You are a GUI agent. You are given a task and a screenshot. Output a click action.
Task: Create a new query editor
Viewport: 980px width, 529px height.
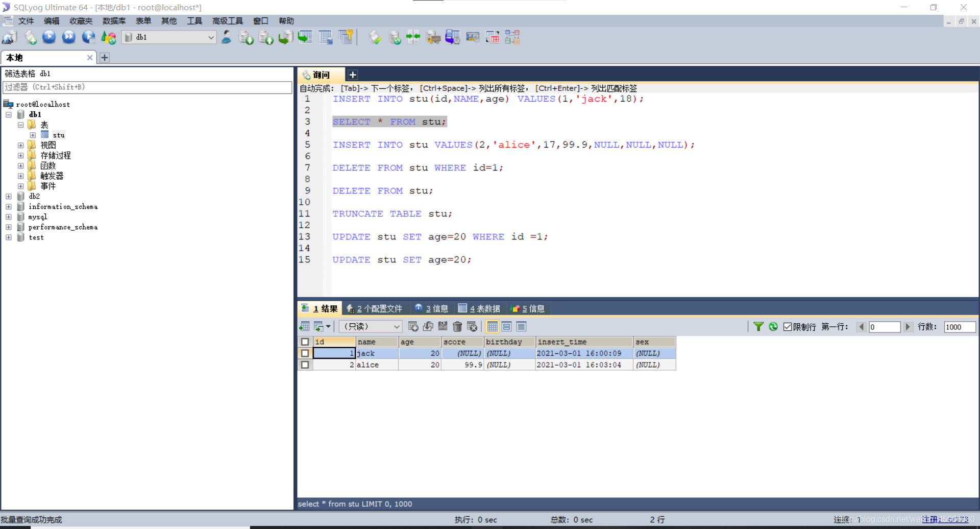31,37
